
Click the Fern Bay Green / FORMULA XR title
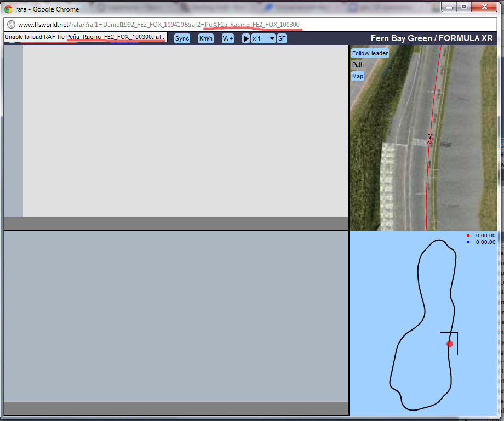click(432, 38)
